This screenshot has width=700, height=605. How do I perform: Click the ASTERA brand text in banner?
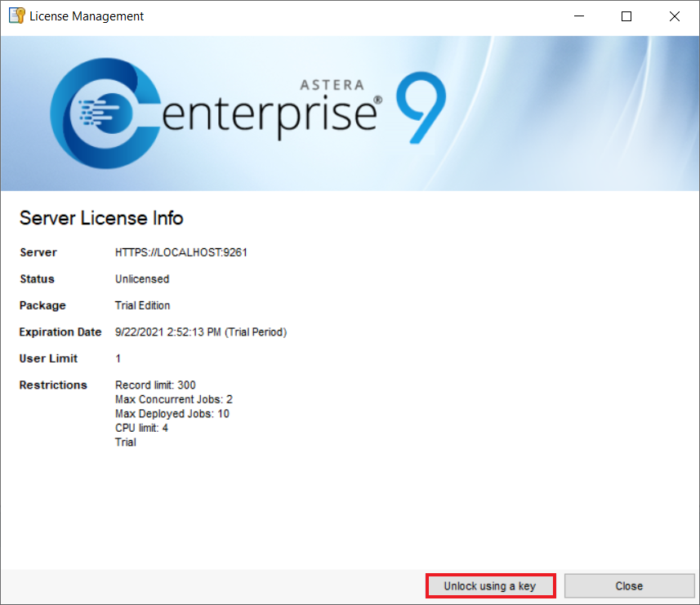pos(332,85)
